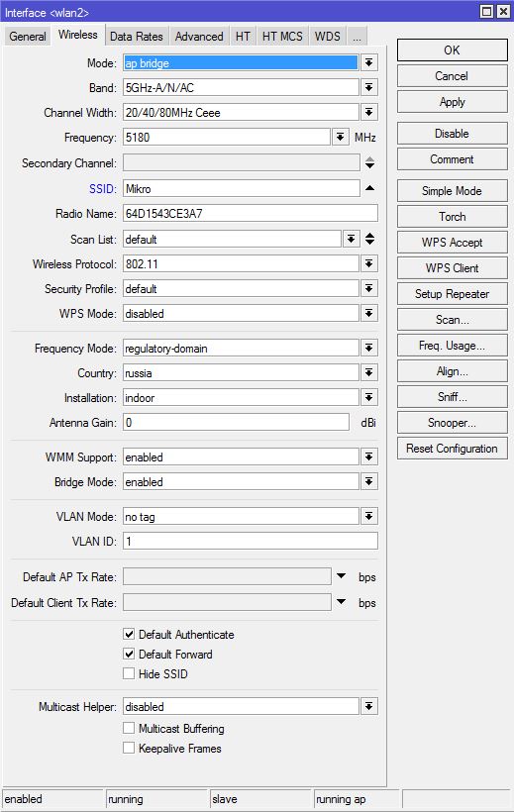Click the WPS Accept button

coord(452,243)
